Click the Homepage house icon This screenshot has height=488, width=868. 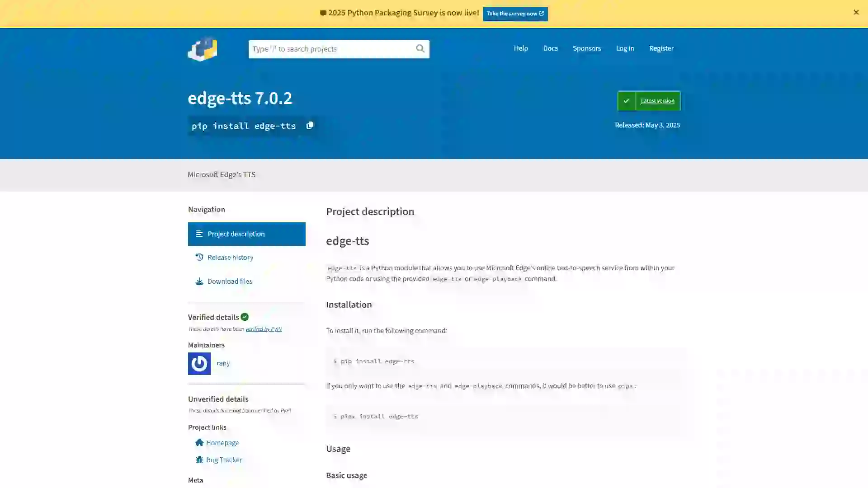pos(199,442)
